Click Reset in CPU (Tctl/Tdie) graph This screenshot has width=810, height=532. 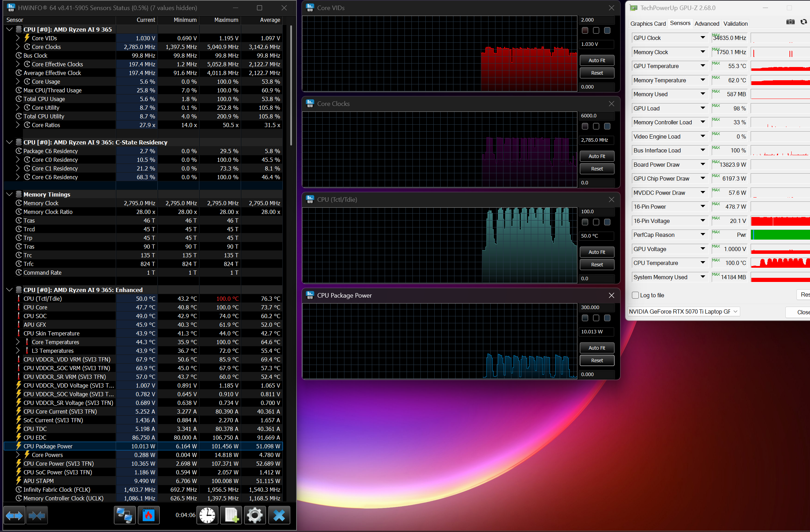click(x=597, y=265)
